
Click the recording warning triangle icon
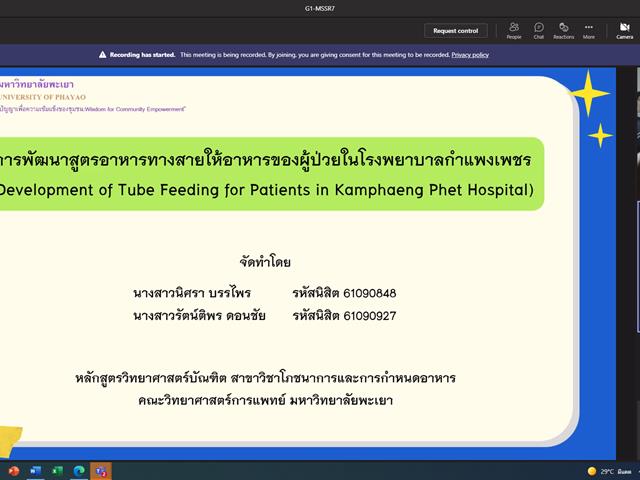102,55
